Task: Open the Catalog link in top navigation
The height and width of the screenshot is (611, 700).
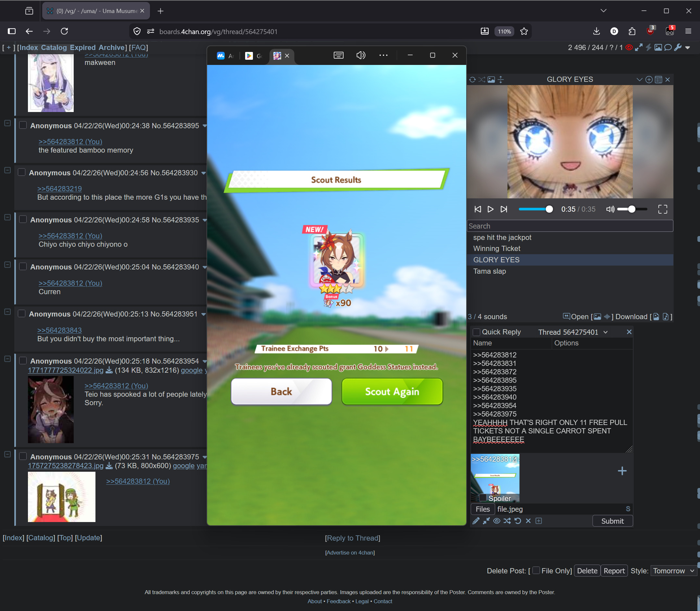Action: coord(54,47)
